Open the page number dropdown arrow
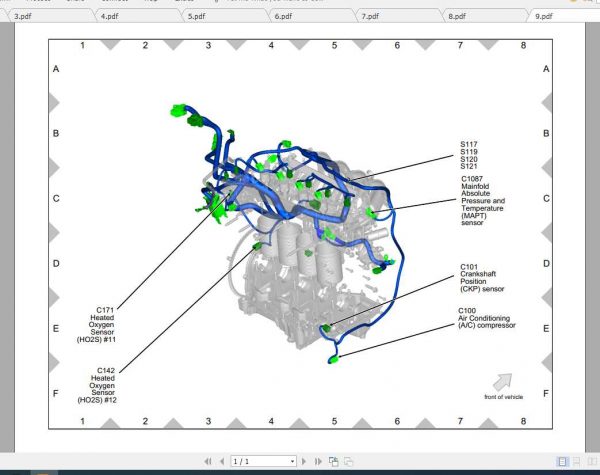The width and height of the screenshot is (600, 475). [292, 462]
